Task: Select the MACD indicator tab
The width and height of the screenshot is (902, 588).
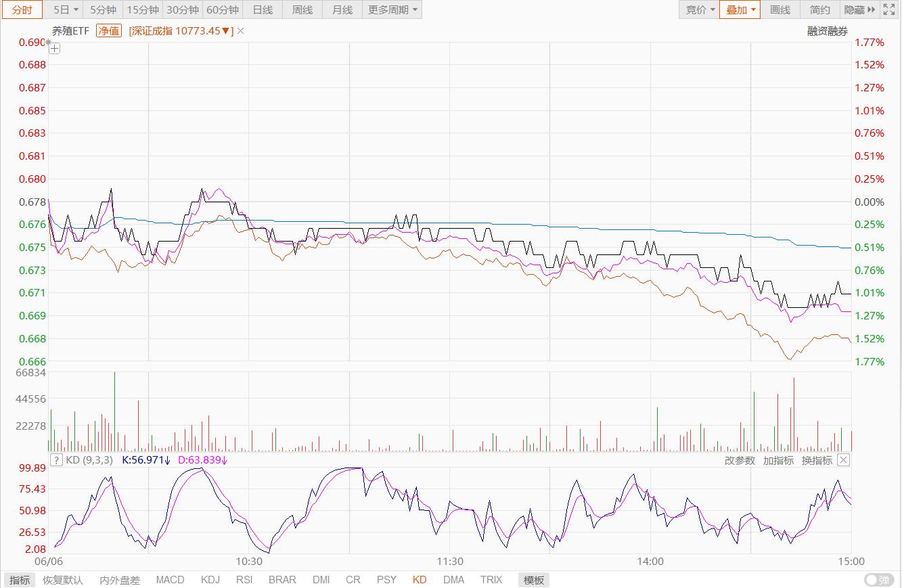Action: click(170, 580)
